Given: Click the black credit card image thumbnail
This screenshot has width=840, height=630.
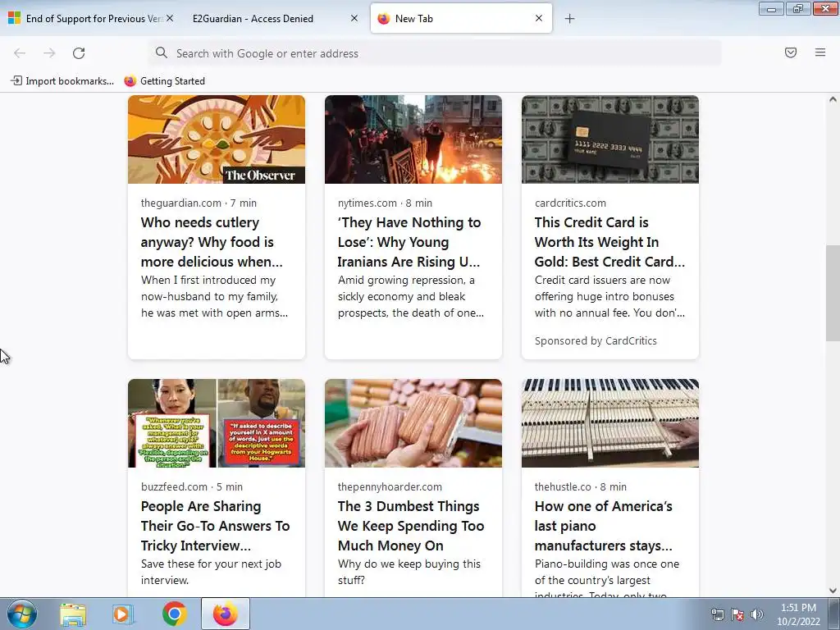Looking at the screenshot, I should 610,139.
